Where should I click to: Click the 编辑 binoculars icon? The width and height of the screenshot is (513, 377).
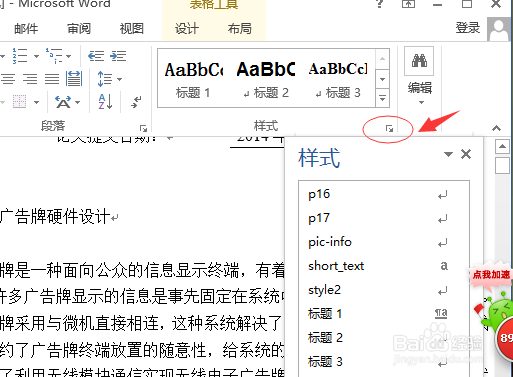419,61
